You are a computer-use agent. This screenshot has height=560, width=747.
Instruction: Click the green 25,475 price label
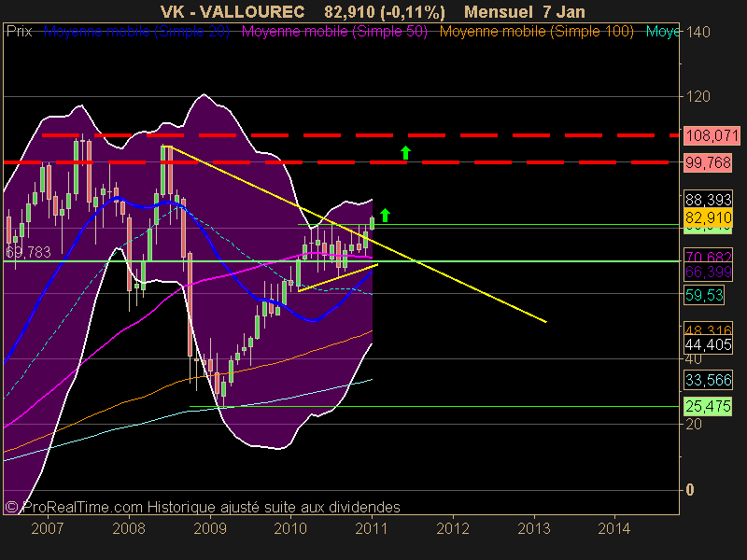[x=708, y=406]
